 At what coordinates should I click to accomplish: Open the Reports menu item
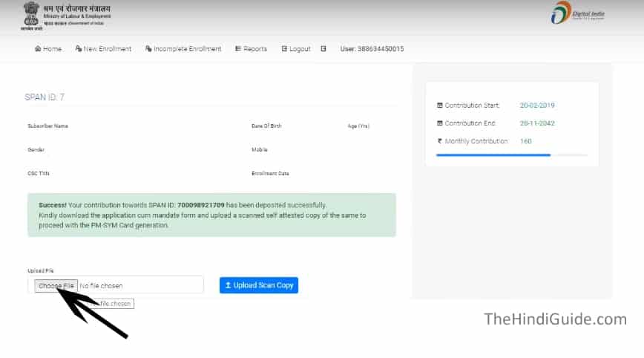click(x=254, y=49)
